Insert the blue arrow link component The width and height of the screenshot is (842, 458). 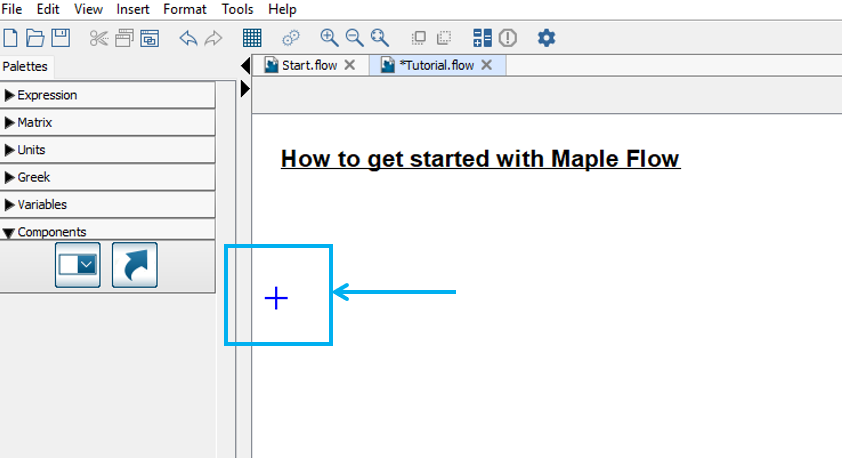[x=135, y=265]
